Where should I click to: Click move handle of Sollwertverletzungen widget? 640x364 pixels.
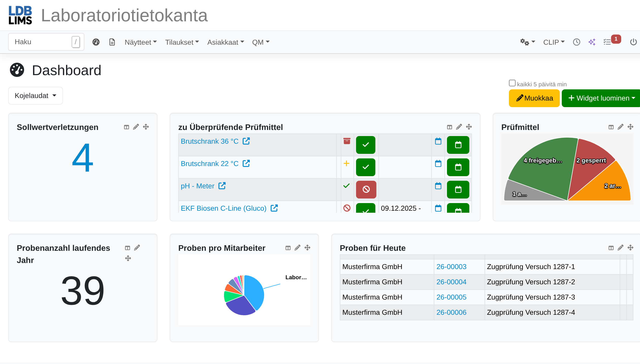point(146,127)
